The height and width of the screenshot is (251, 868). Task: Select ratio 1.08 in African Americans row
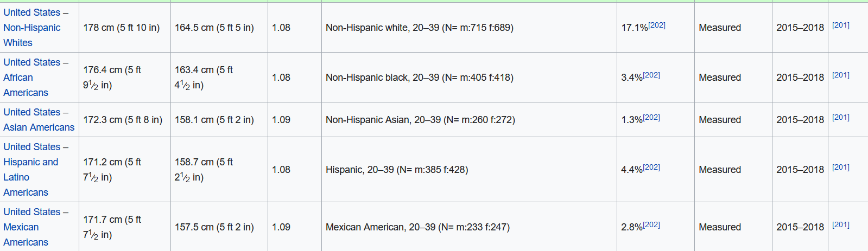tap(281, 78)
